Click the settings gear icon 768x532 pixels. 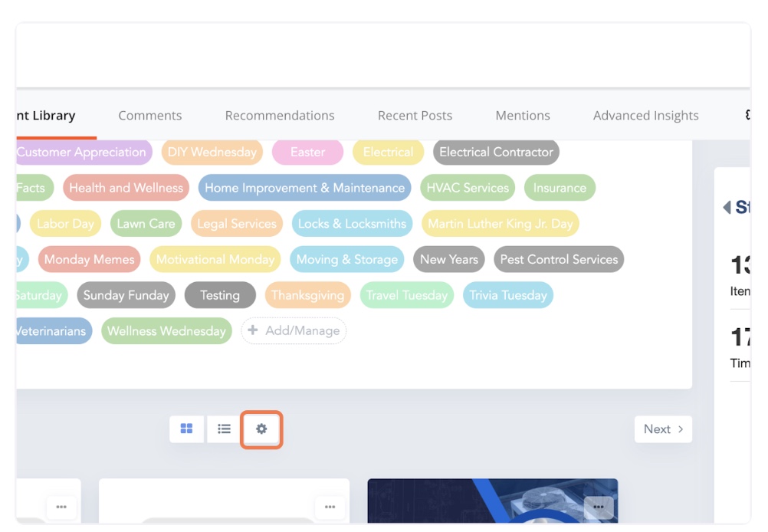tap(261, 429)
